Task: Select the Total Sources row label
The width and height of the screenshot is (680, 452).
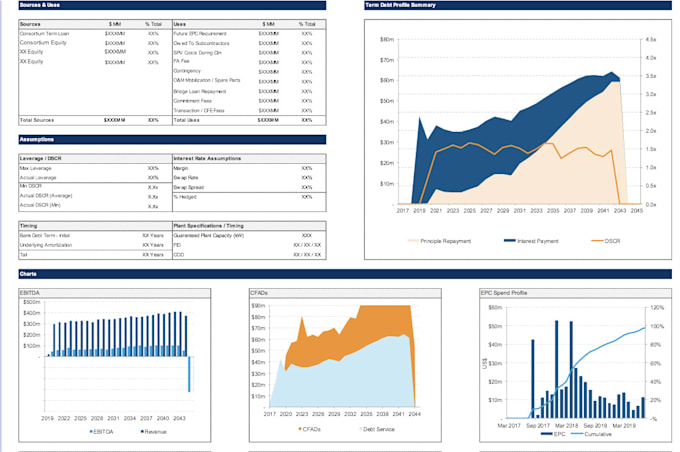Action: coord(37,120)
